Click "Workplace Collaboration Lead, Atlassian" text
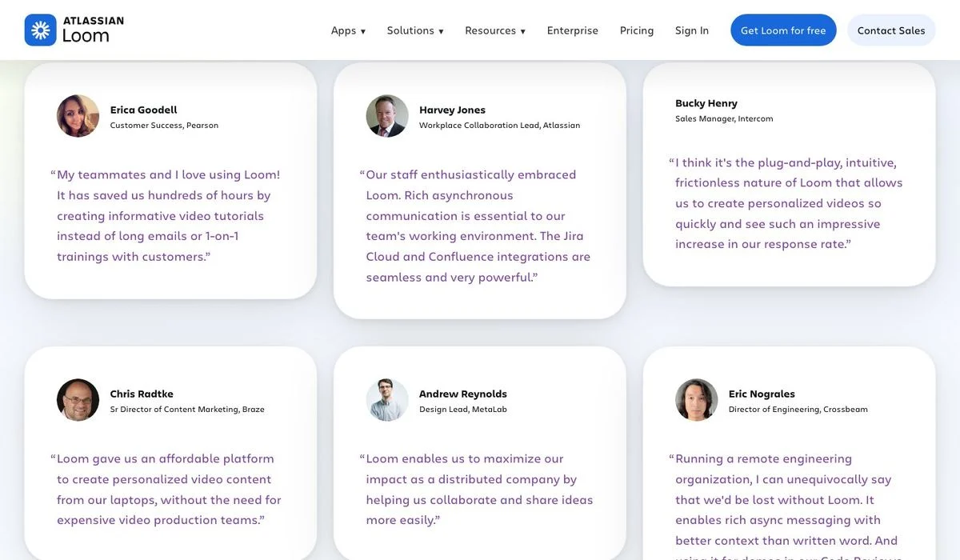960x560 pixels. [500, 126]
